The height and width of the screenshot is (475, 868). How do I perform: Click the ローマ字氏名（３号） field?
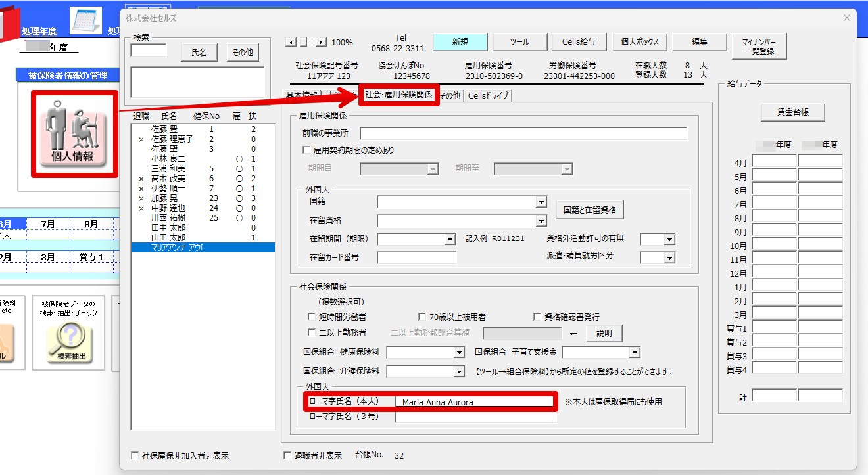point(475,417)
